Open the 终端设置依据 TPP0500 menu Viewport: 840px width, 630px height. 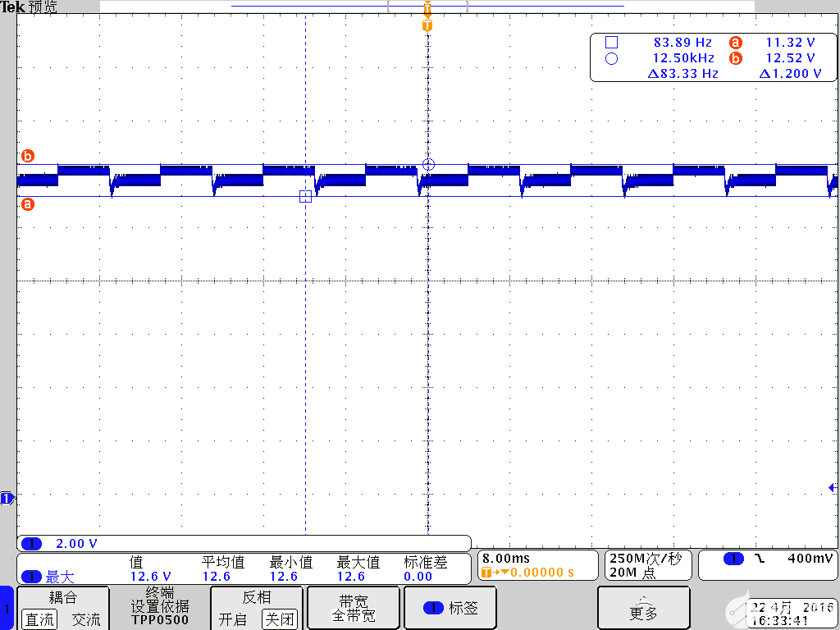(x=161, y=608)
